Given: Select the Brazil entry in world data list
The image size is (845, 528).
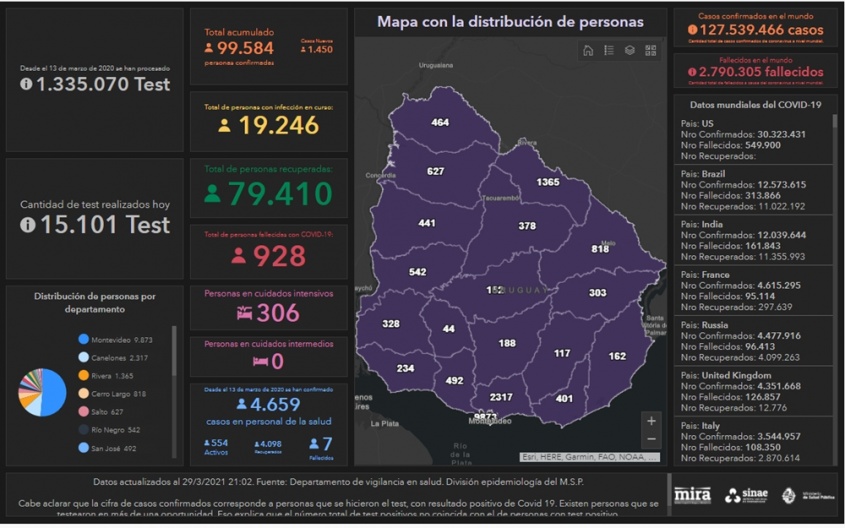Looking at the screenshot, I should point(740,190).
